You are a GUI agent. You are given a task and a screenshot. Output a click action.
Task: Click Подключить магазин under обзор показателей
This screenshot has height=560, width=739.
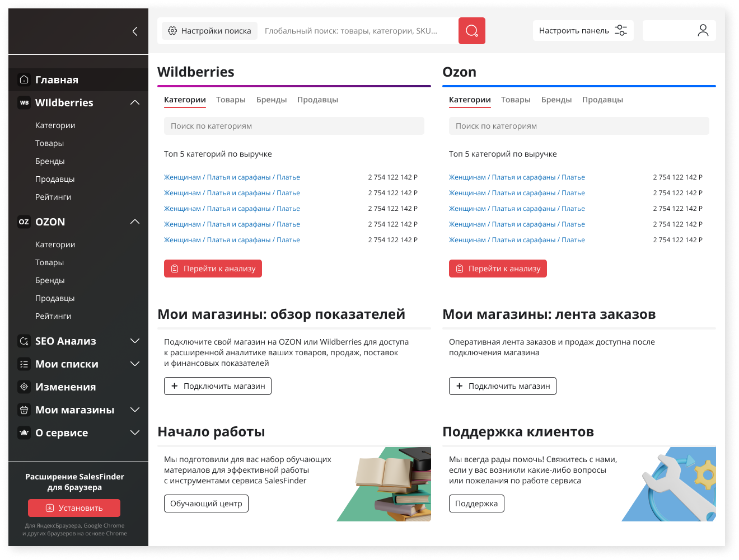click(x=218, y=386)
